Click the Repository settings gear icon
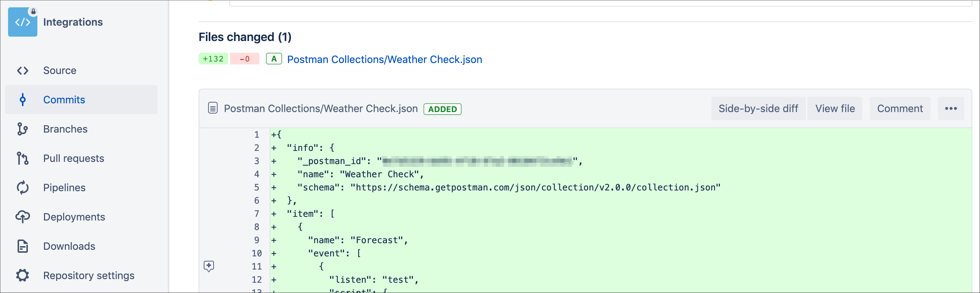This screenshot has height=293, width=980. [22, 275]
